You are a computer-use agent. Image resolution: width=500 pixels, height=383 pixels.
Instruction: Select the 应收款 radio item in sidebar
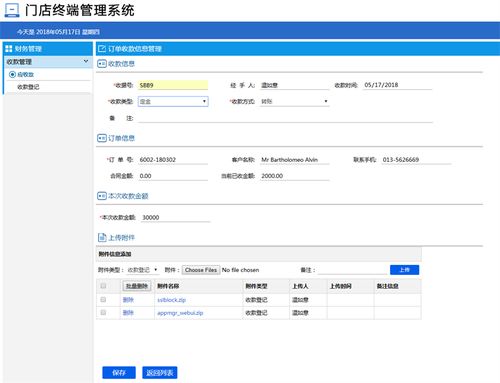pos(12,74)
